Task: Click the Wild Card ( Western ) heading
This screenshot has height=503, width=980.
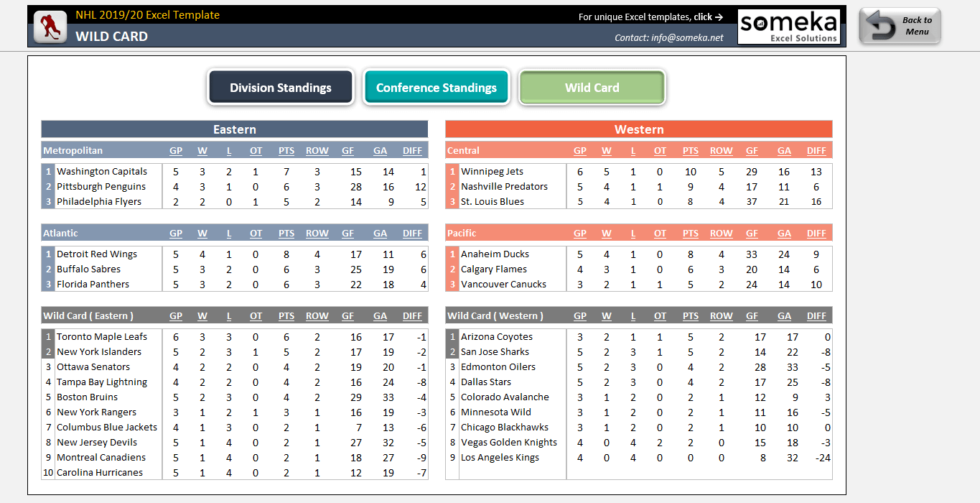Action: point(495,316)
